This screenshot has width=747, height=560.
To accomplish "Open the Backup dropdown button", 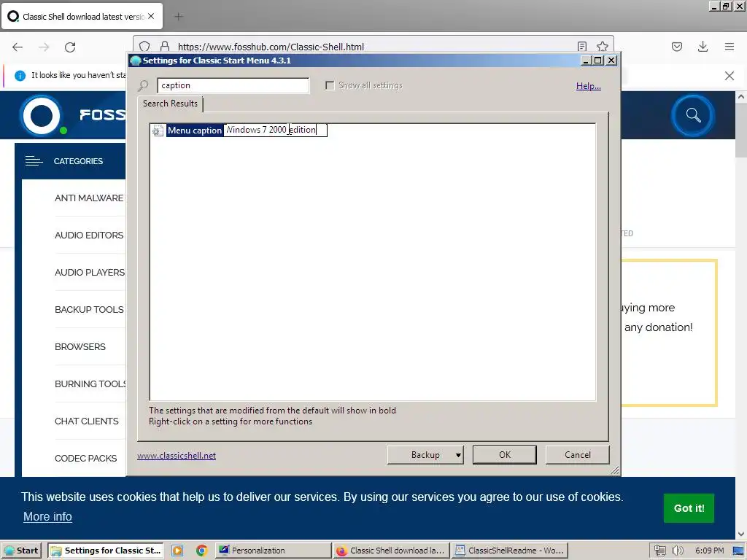I will (425, 455).
